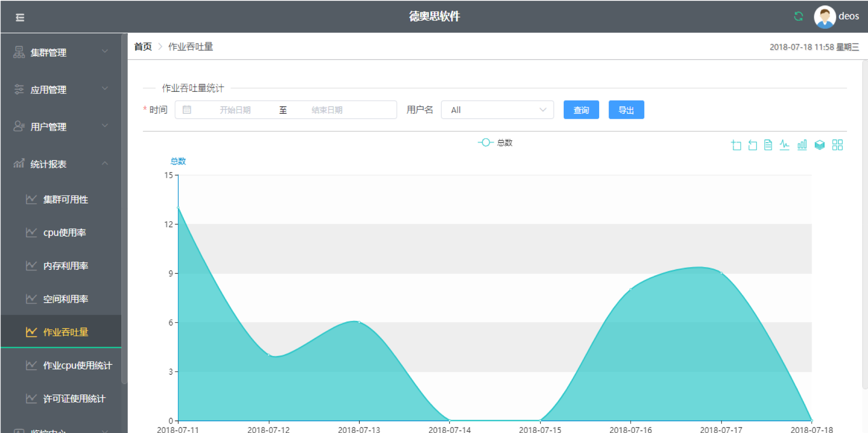Collapse the 统计报表 menu
The image size is (868, 433).
[x=61, y=164]
